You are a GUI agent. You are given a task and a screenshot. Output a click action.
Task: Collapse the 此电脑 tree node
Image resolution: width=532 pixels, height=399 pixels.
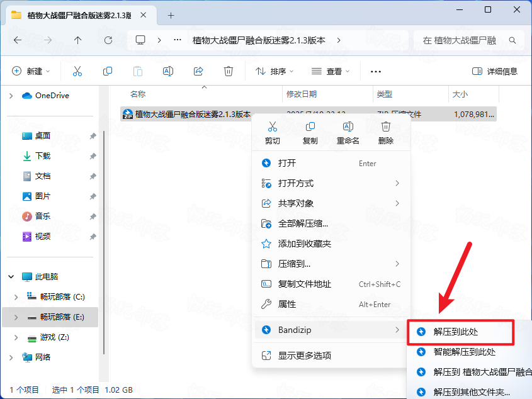[11, 277]
